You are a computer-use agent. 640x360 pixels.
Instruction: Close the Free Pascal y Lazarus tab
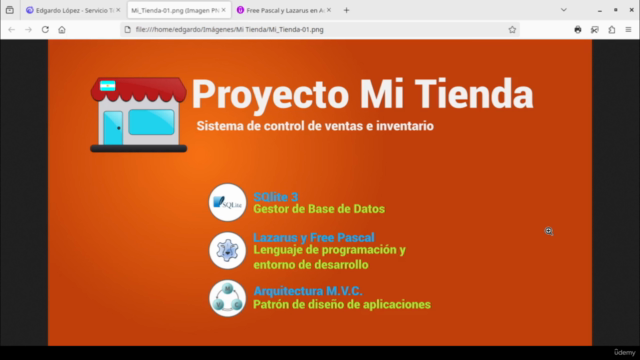[329, 10]
